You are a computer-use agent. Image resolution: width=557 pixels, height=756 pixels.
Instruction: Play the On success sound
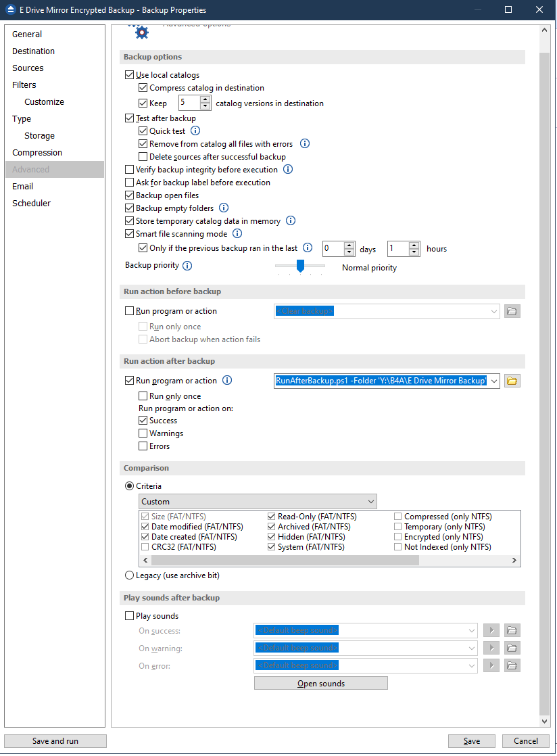point(491,630)
